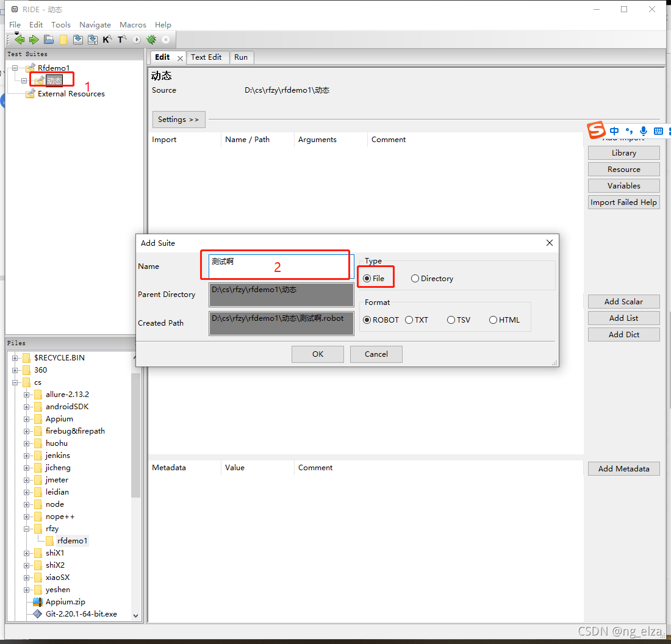The image size is (671, 644).
Task: Open the Macros menu
Action: click(x=132, y=25)
